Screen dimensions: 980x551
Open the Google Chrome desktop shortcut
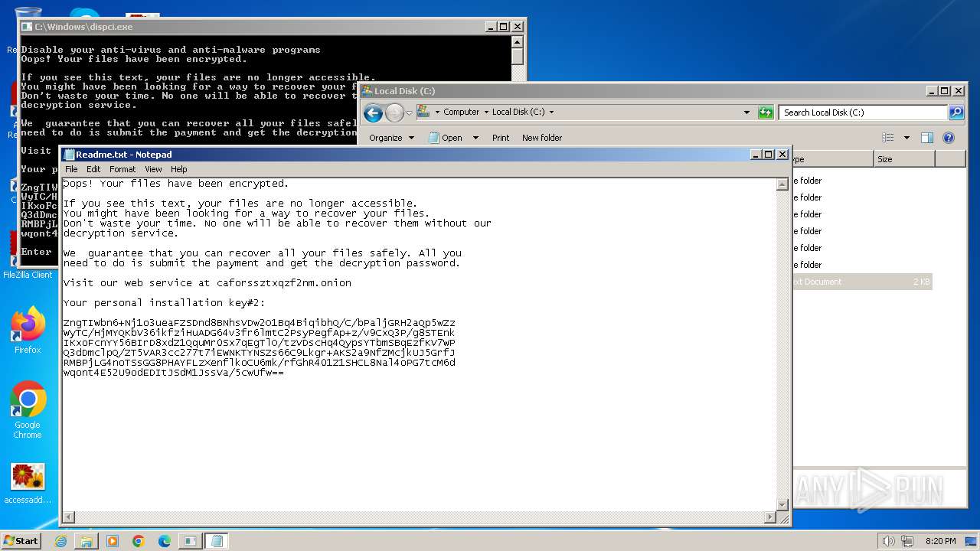[28, 410]
